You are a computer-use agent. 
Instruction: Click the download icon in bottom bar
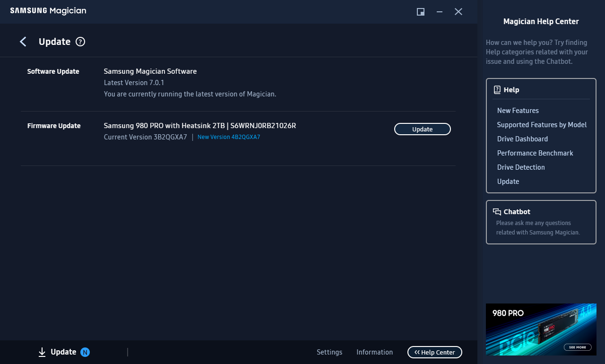point(42,352)
